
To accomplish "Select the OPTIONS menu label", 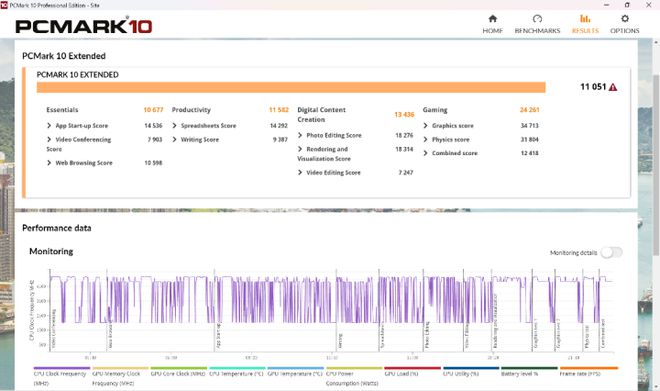I will tap(625, 31).
